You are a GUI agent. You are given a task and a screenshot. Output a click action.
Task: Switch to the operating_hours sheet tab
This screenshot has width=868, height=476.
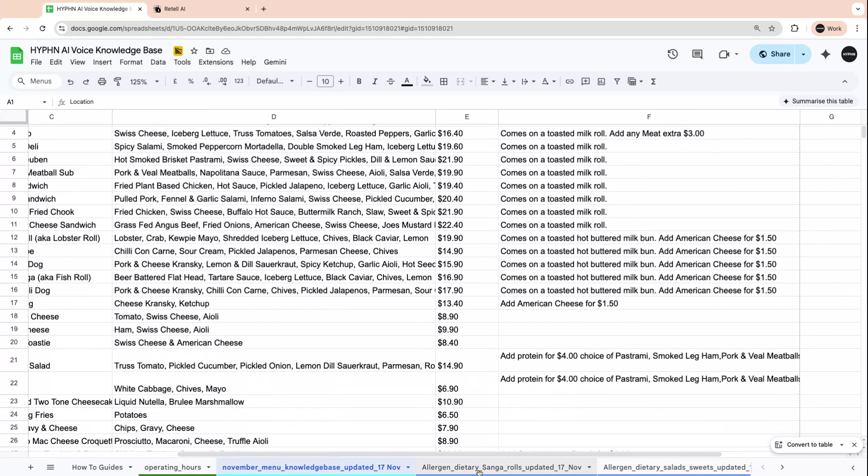point(173,467)
